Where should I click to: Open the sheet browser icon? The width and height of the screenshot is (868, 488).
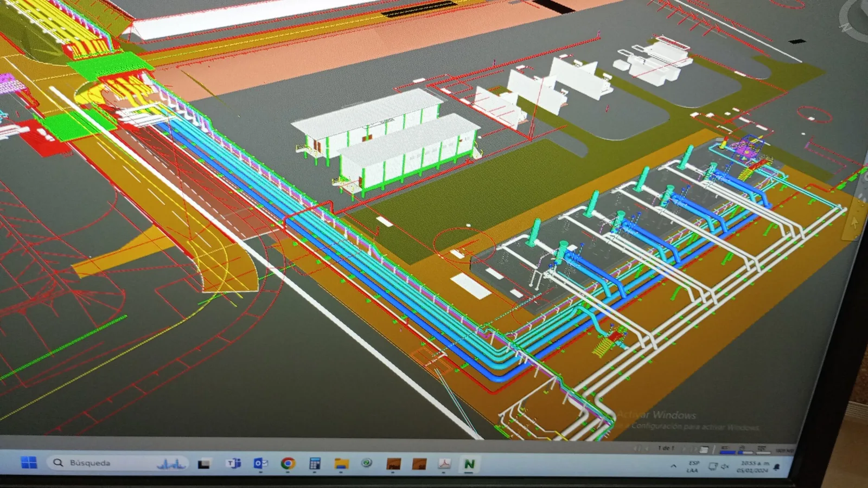(704, 450)
